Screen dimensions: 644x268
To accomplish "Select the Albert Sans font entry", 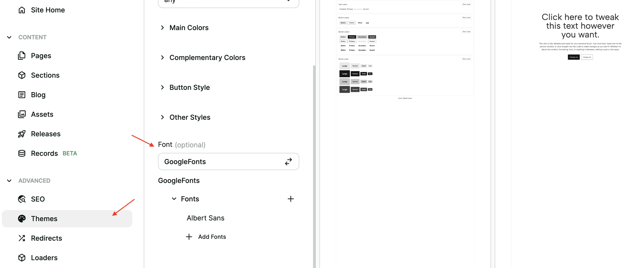I will pos(206,218).
